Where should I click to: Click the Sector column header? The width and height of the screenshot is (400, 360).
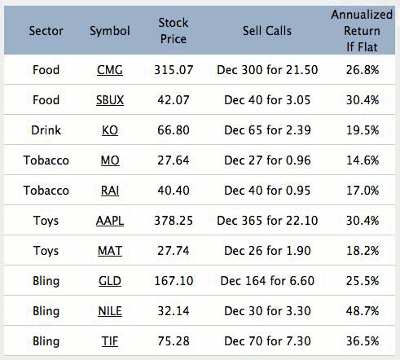(x=46, y=31)
